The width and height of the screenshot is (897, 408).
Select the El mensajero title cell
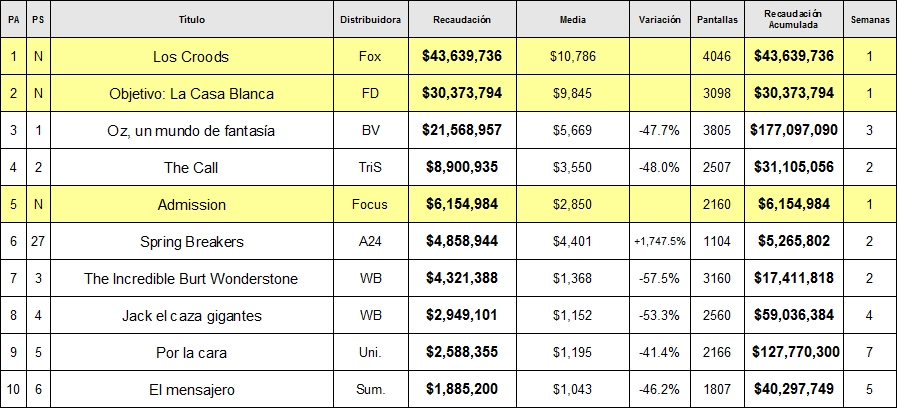pyautogui.click(x=190, y=389)
